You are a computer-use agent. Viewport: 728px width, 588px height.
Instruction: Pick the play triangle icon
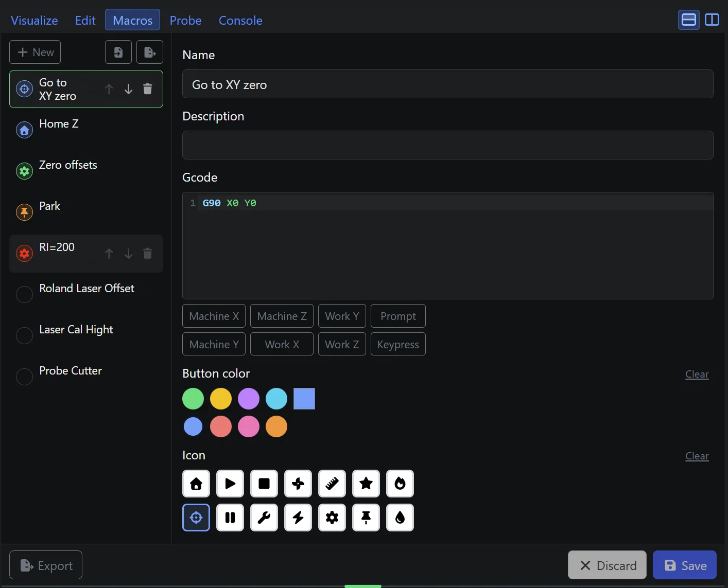(x=230, y=484)
